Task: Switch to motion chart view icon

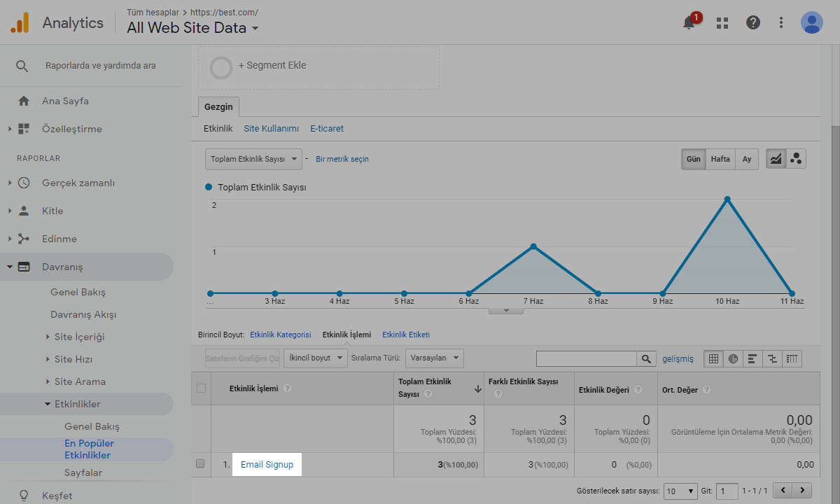Action: pos(796,159)
